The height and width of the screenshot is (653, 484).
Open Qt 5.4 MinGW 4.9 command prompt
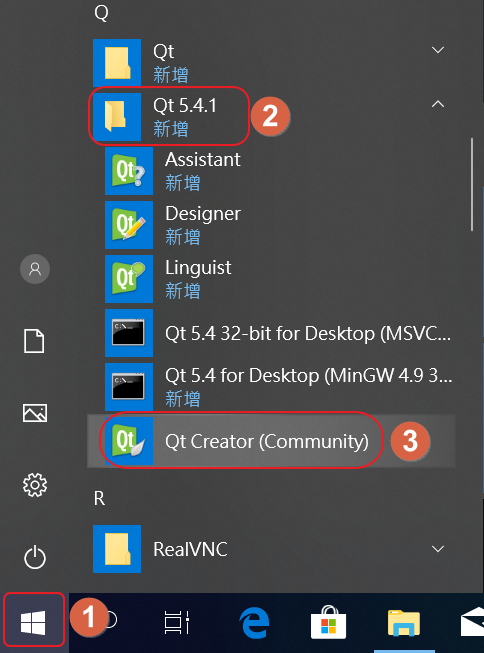[271, 387]
